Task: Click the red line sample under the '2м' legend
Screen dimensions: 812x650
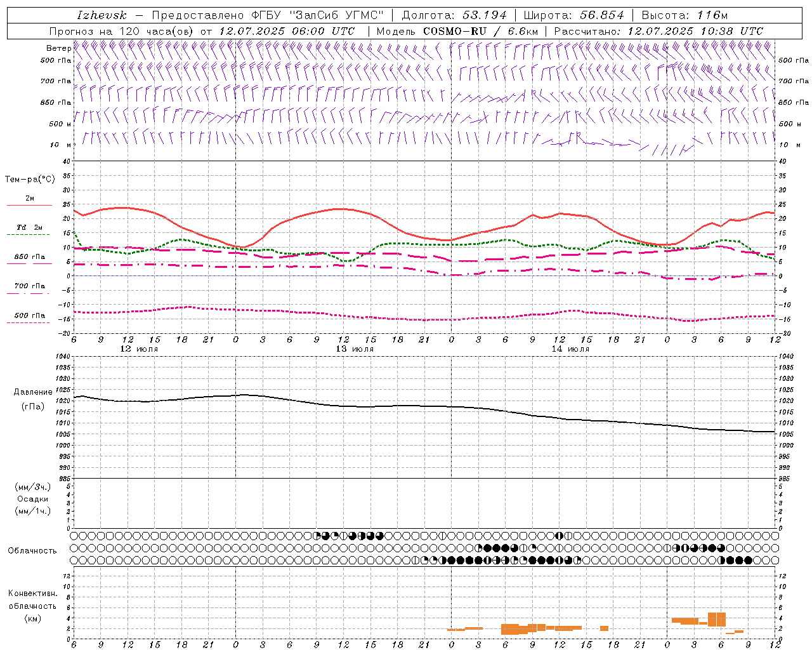Action: [29, 205]
